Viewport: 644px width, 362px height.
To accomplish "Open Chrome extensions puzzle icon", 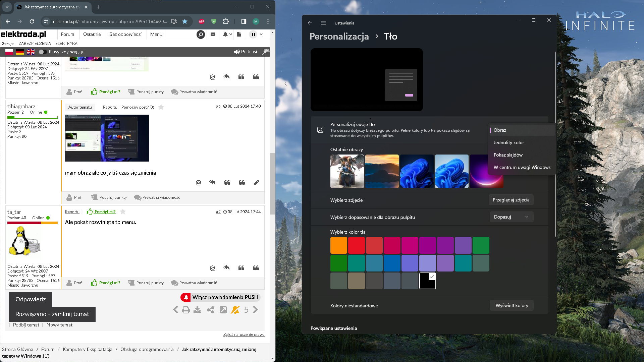I will 226,21.
